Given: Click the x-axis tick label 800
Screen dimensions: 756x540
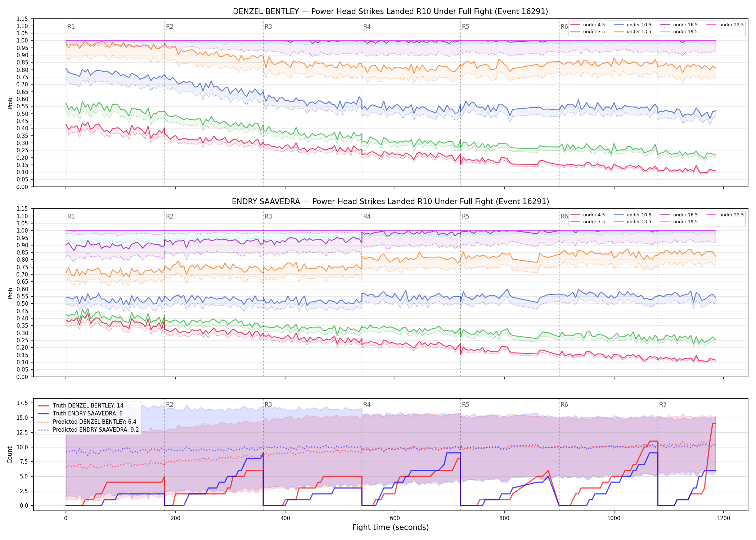Looking at the screenshot, I should [x=504, y=518].
